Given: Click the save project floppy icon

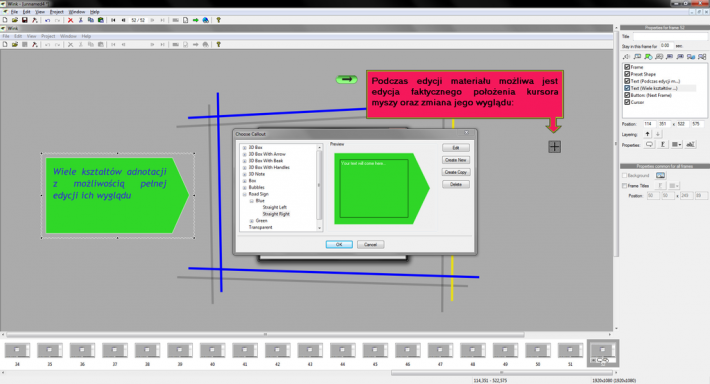Looking at the screenshot, I should (24, 20).
